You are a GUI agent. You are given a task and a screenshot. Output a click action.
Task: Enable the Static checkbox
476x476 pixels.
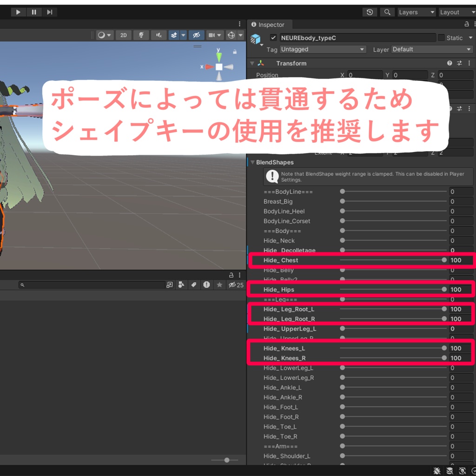point(441,38)
